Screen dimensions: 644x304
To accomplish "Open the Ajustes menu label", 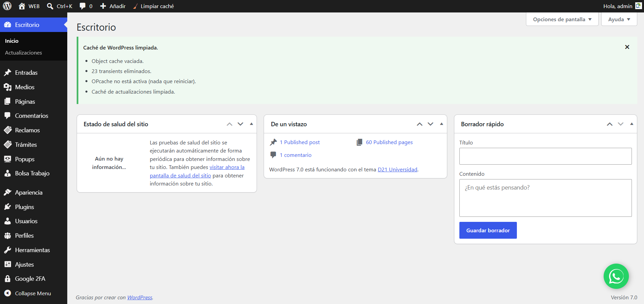I will [x=24, y=265].
